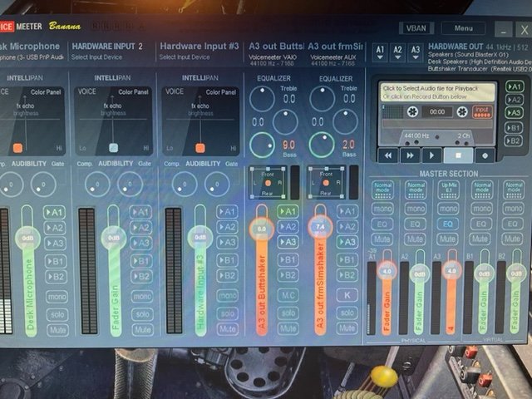Open the A1 hardware output device dropdown

coord(380,52)
